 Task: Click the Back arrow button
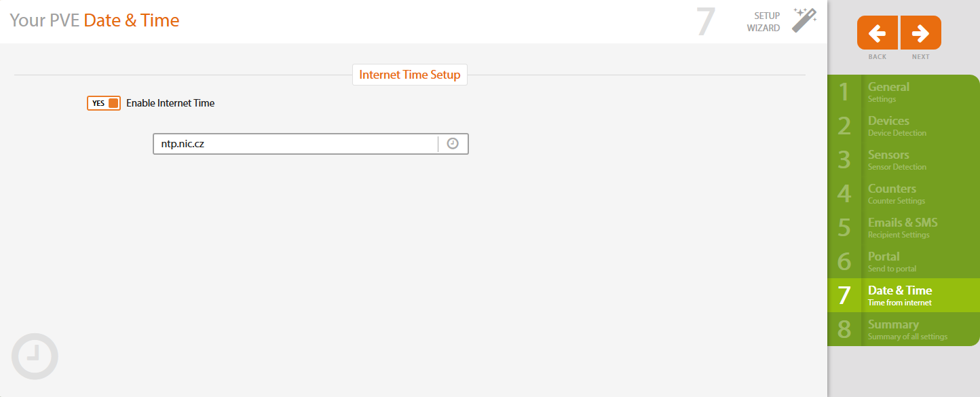878,33
